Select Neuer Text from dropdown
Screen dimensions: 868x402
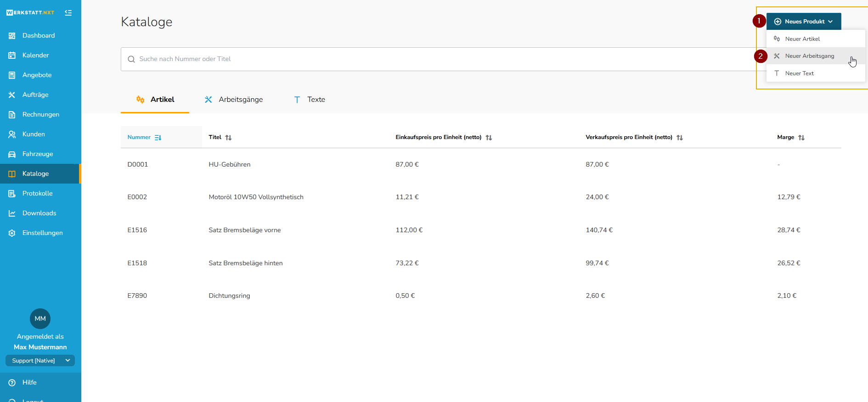tap(816, 73)
